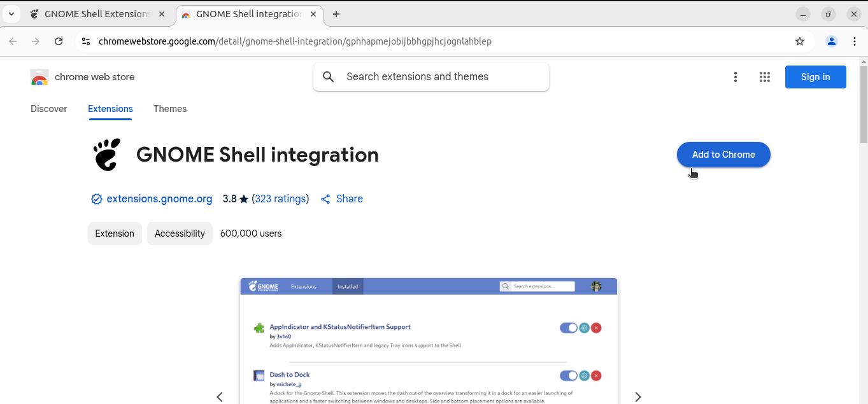Click Dash to Dock's settings icon in the preview
This screenshot has height=404, width=868.
(584, 375)
